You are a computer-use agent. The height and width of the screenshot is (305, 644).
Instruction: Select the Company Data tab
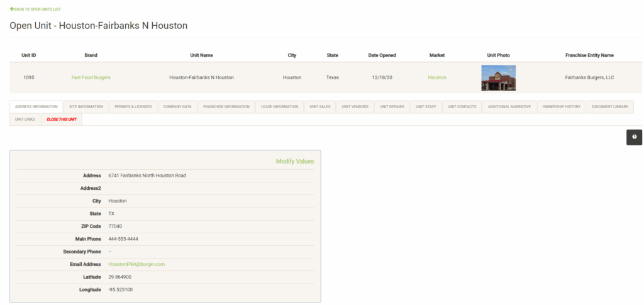(x=177, y=107)
